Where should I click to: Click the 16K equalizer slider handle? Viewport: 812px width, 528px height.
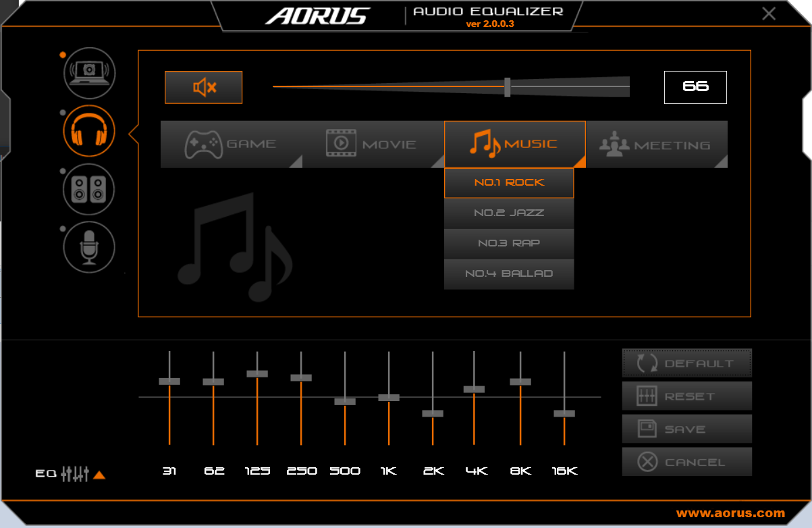click(564, 413)
